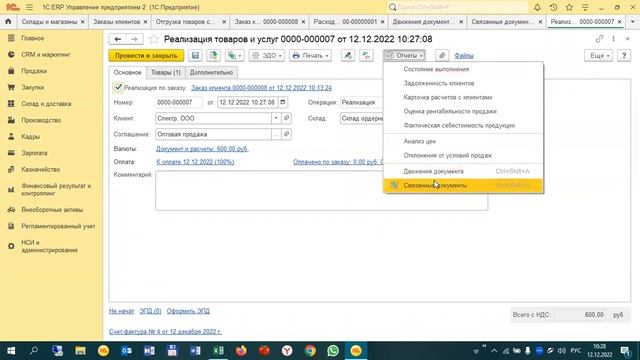Viewport: 640px width, 360px height.
Task: Open CRM и маркетинг section
Action: 45,54
